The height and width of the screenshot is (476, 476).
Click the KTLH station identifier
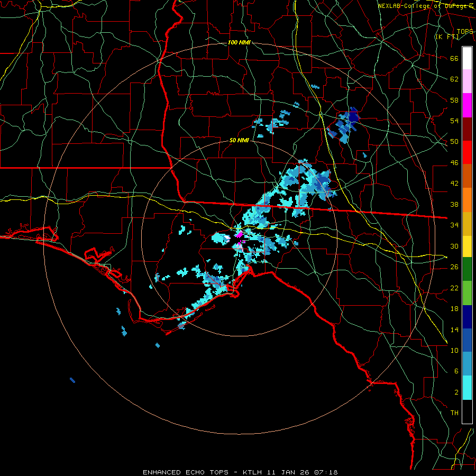point(253,472)
